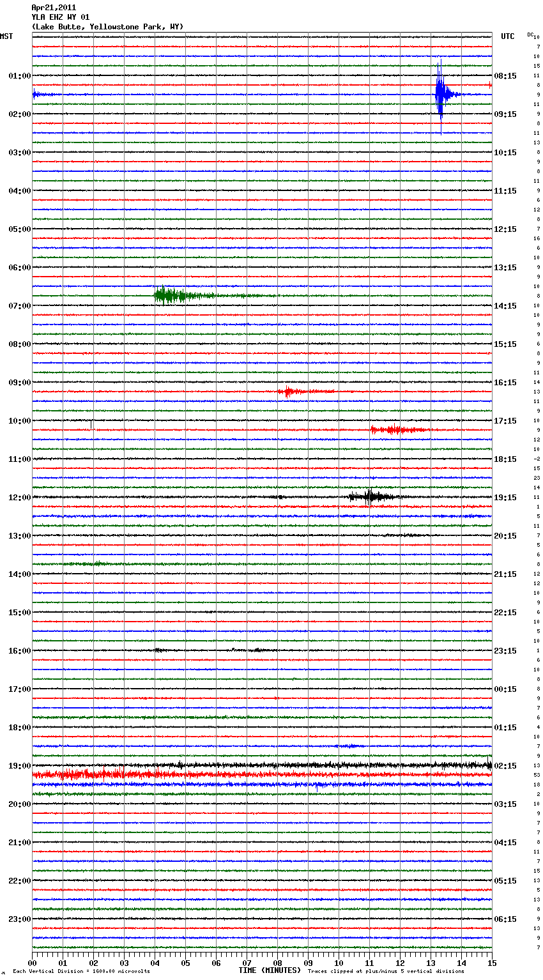This screenshot has height=980, width=543.
Task: Click the 19:15 UTC time label
Action: [x=505, y=497]
